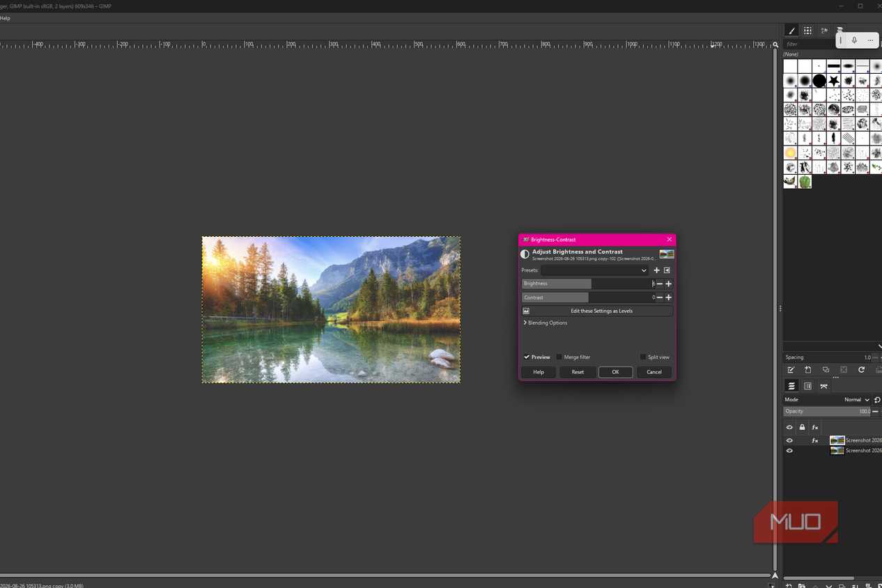Click the brush filter search field

tap(810, 45)
